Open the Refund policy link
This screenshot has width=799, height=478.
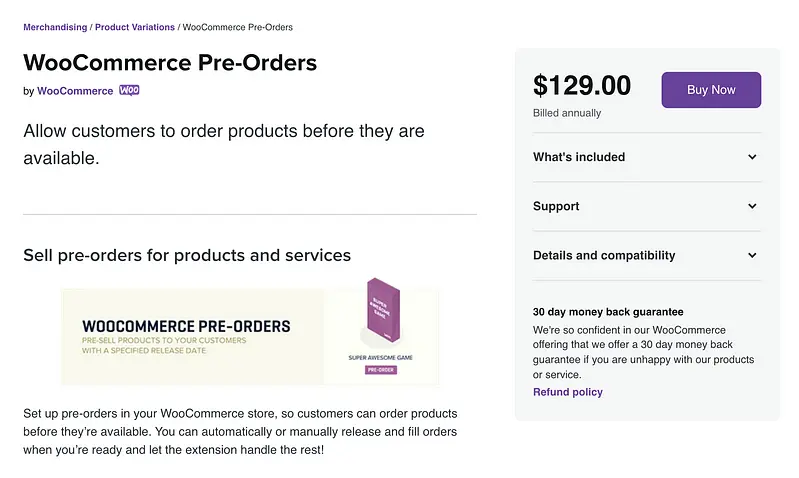(568, 392)
